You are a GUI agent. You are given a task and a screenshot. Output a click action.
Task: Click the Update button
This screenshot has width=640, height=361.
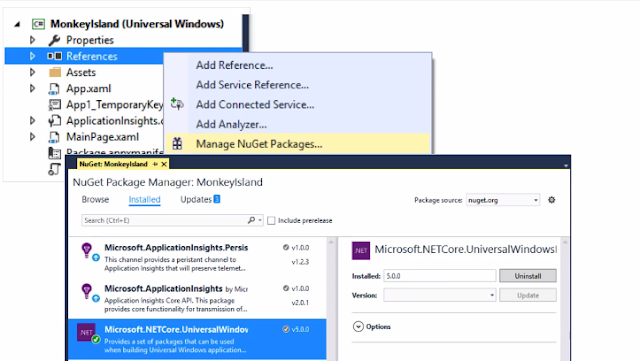[528, 295]
